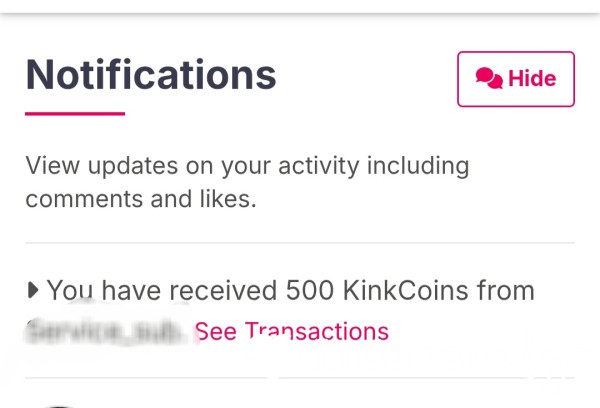Click the word 'Transactions' in the pink link
Screen dimensions: 600x408
click(317, 331)
